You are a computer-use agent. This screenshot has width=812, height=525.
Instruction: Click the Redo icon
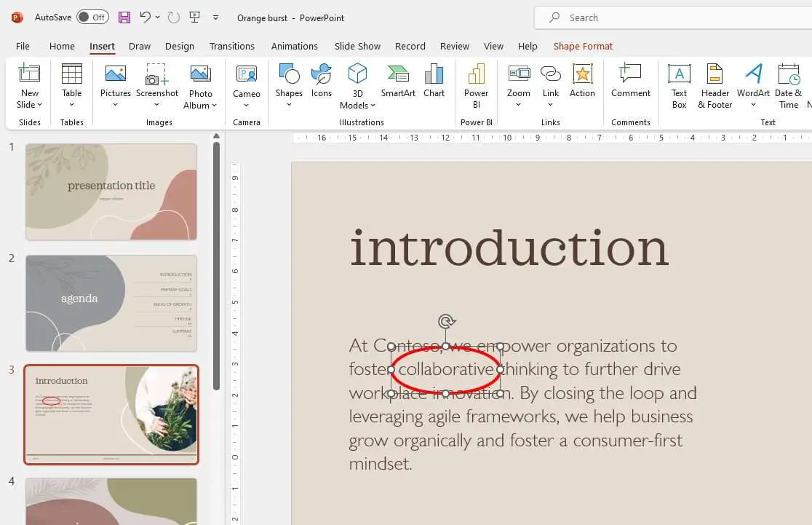pyautogui.click(x=173, y=17)
